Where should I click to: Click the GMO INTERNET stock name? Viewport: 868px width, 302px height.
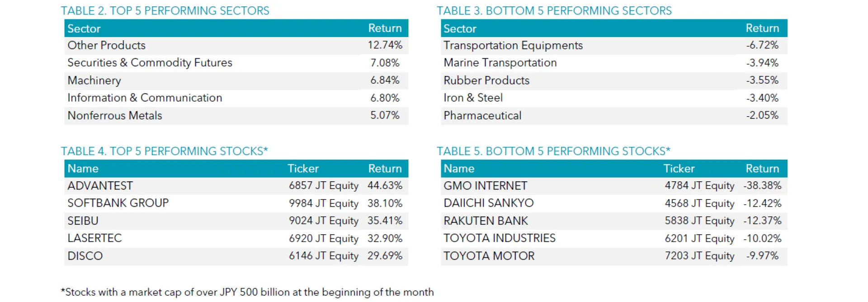click(x=485, y=186)
